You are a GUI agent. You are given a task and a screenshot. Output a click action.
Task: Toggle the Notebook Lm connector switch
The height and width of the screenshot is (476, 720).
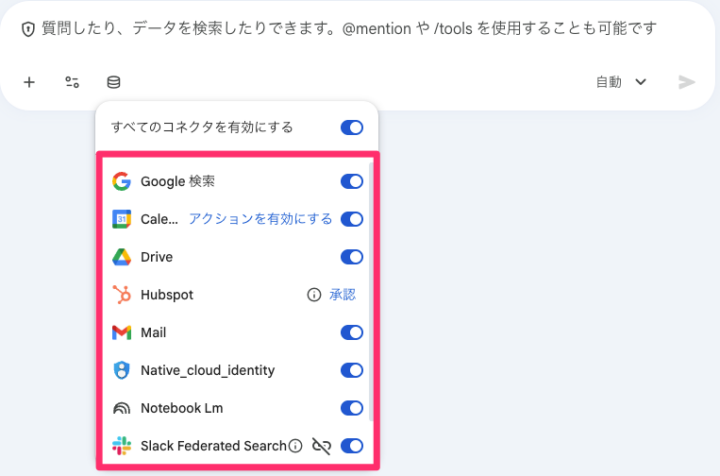coord(351,408)
